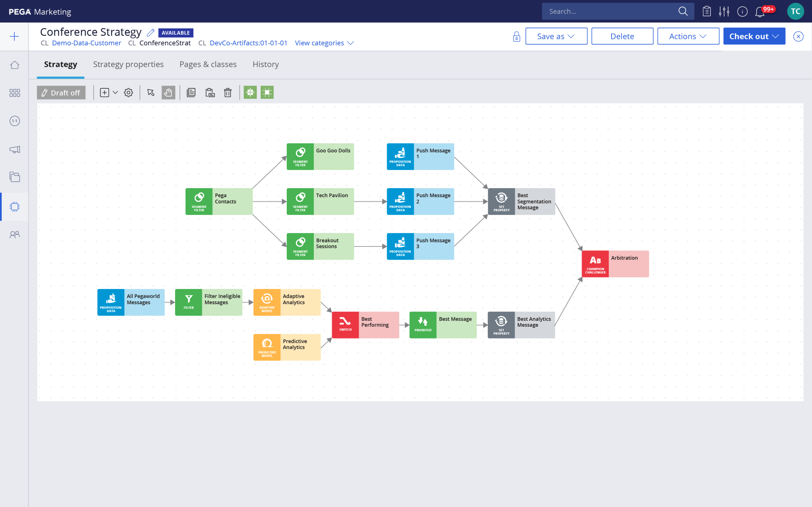Click the Proposition Data icon on Push Message 1
This screenshot has width=812, height=507.
click(400, 156)
